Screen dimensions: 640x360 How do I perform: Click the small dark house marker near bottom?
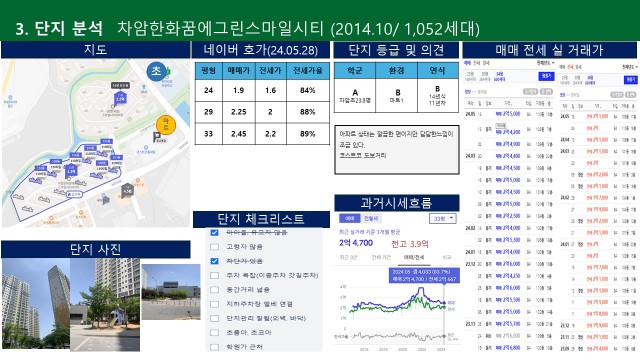pos(106,200)
